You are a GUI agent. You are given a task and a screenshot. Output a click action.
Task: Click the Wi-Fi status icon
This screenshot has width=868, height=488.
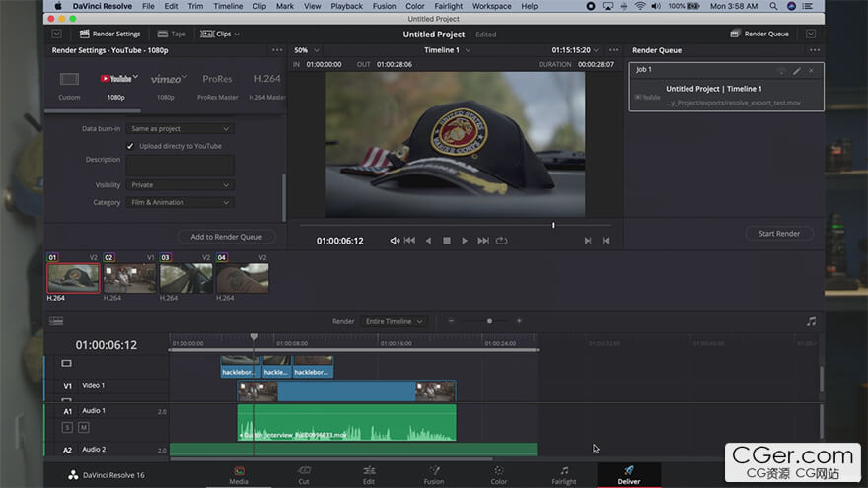(x=640, y=6)
